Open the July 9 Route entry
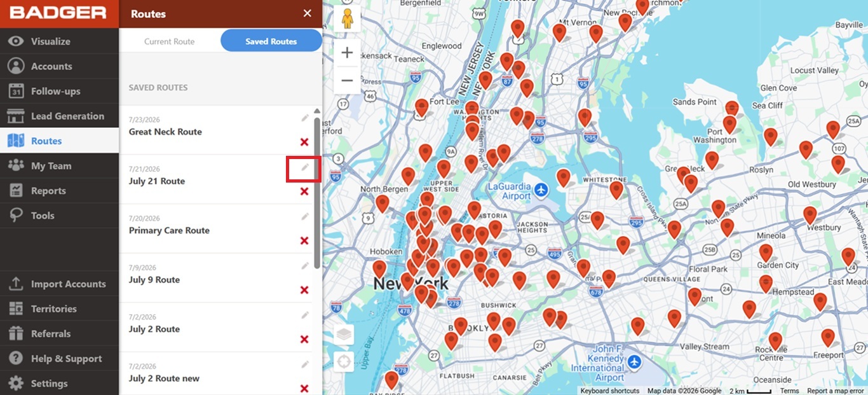Viewport: 868px width, 395px height. [154, 280]
